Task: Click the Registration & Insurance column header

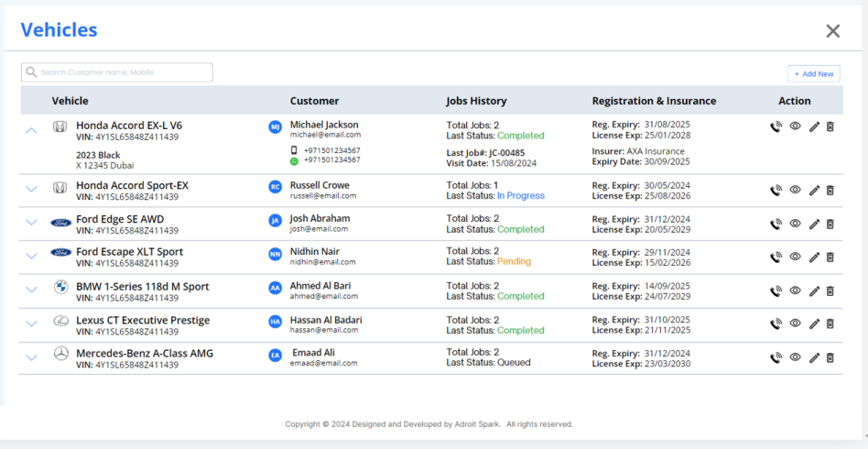Action: pyautogui.click(x=654, y=101)
